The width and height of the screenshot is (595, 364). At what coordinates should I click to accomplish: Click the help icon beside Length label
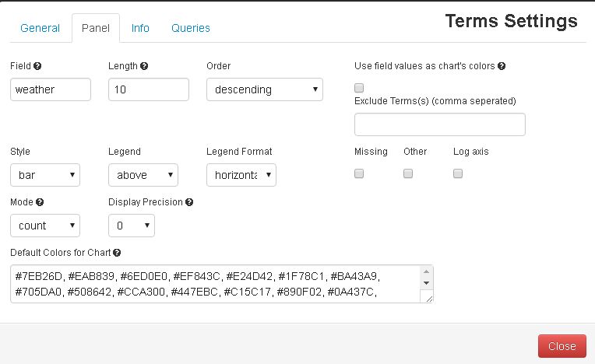point(144,66)
